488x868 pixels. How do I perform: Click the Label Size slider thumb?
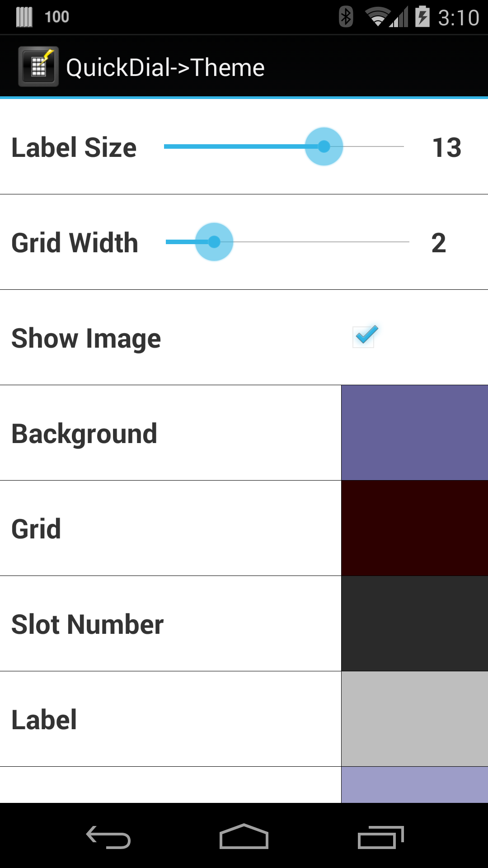pyautogui.click(x=324, y=146)
